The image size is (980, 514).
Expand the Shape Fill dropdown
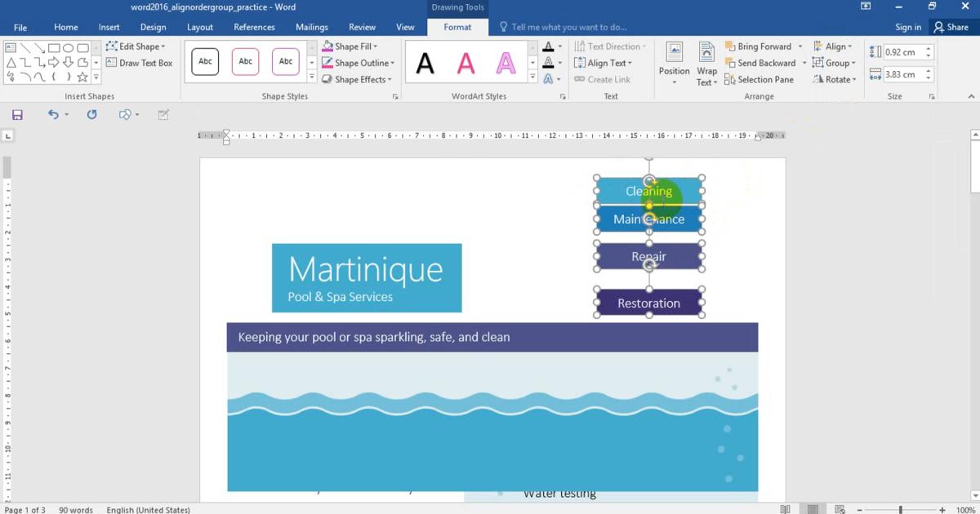tap(350, 47)
